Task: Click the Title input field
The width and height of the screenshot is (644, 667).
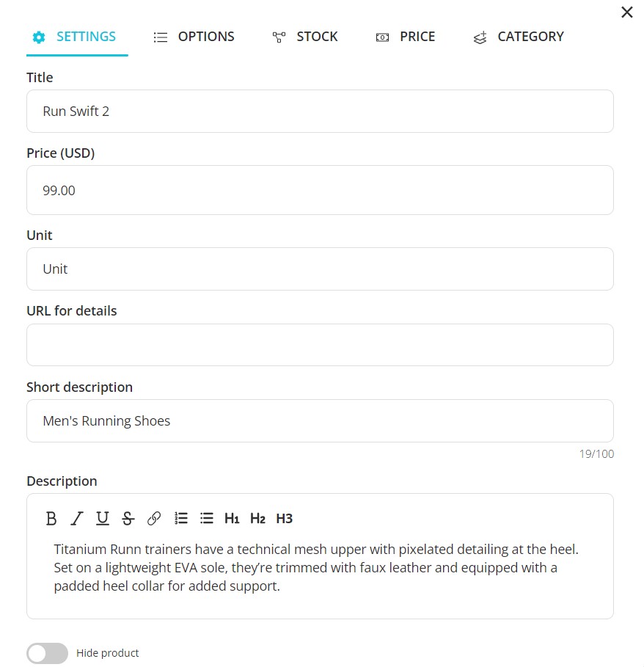Action: 320,112
